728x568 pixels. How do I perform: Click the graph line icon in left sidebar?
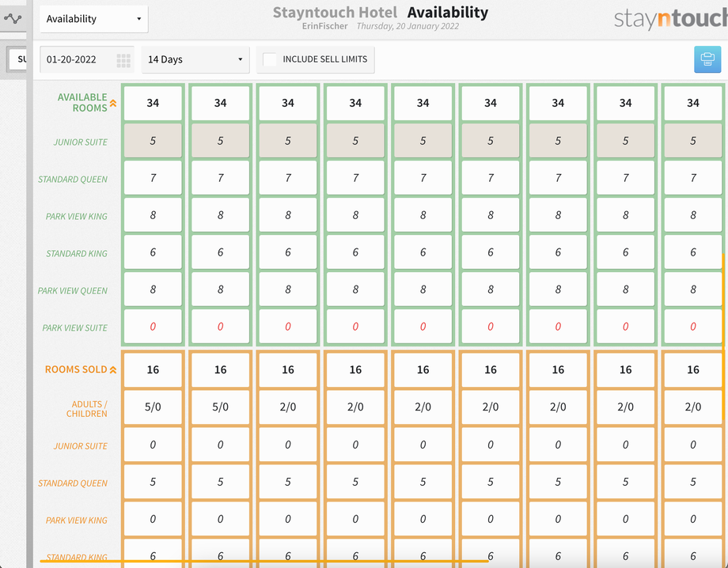tap(13, 18)
